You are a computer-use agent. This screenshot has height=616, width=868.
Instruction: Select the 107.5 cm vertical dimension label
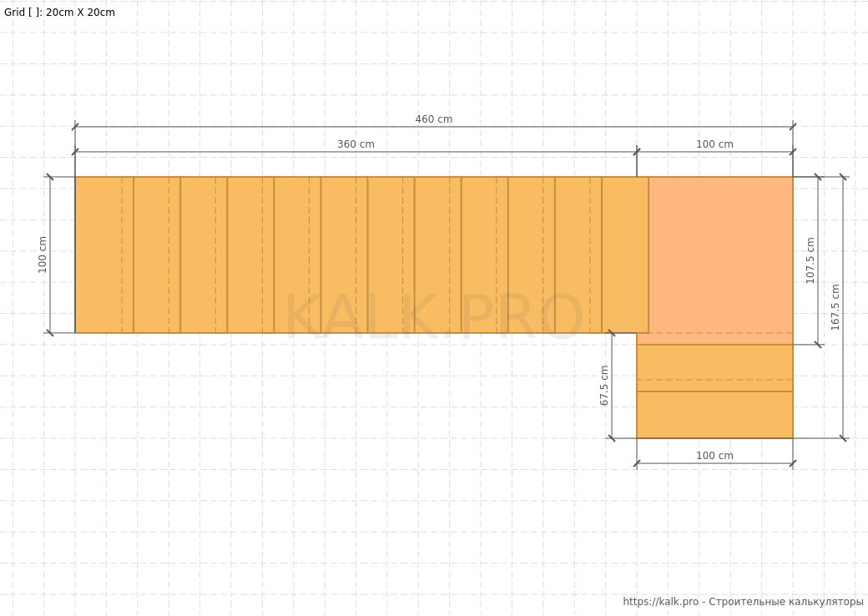point(810,260)
